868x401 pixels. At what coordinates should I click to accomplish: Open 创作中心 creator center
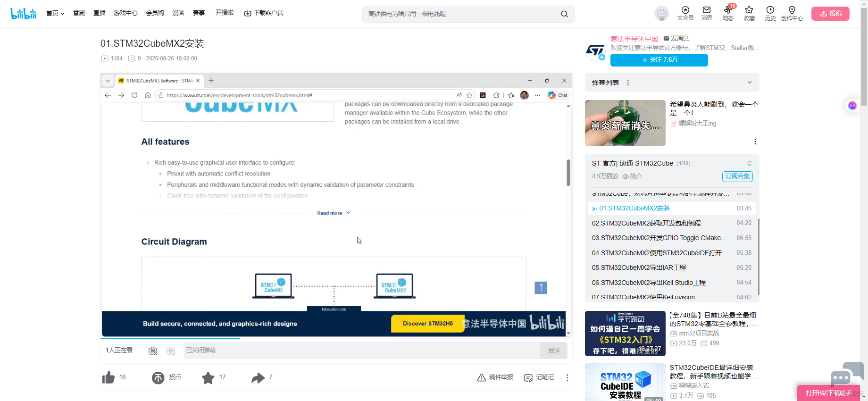click(x=792, y=14)
